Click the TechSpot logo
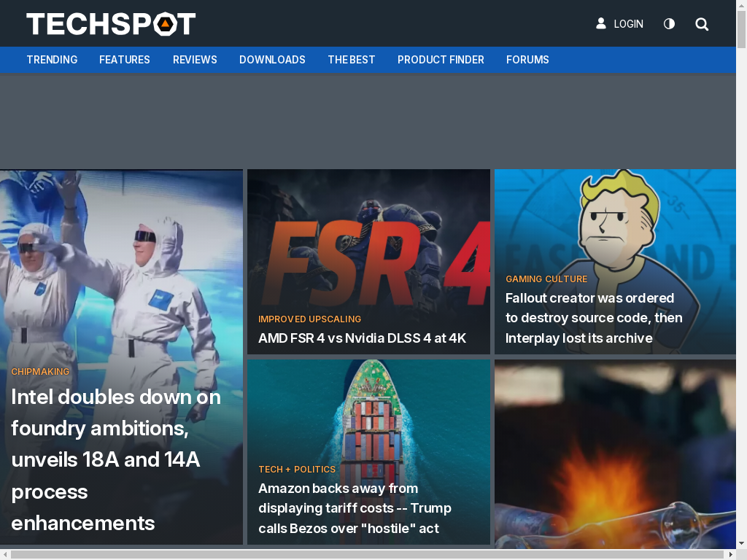 point(111,24)
